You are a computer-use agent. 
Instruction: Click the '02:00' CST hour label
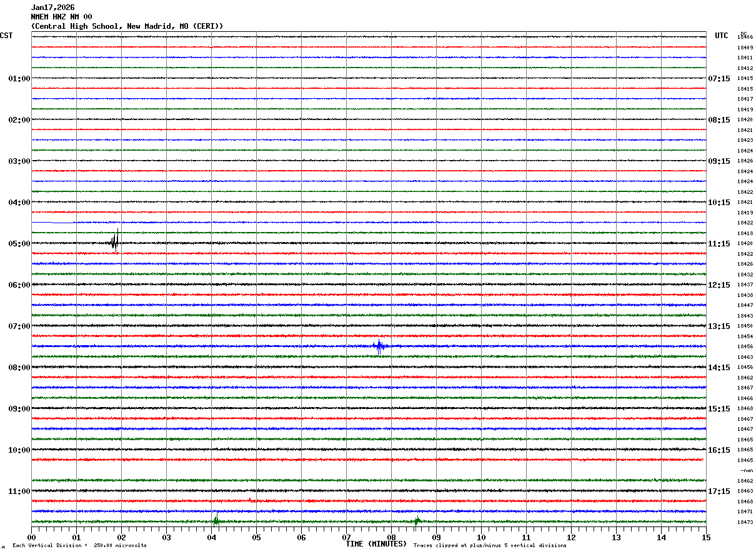pyautogui.click(x=19, y=120)
